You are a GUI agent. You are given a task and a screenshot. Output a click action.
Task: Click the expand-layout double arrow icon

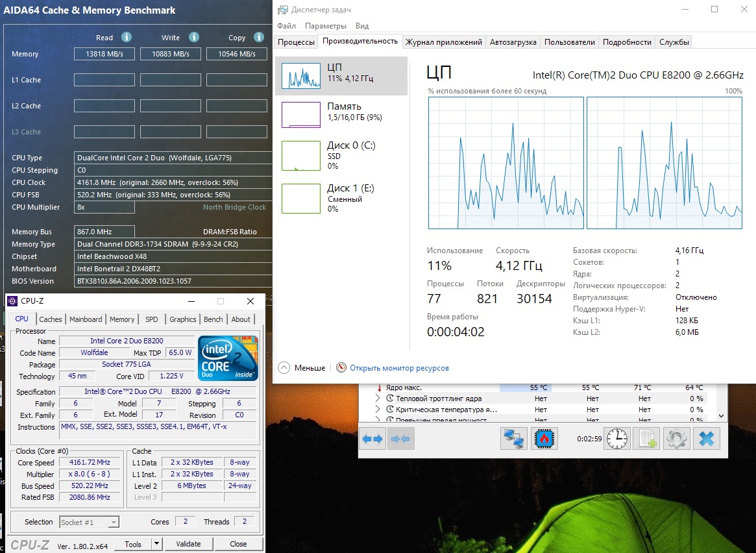372,439
